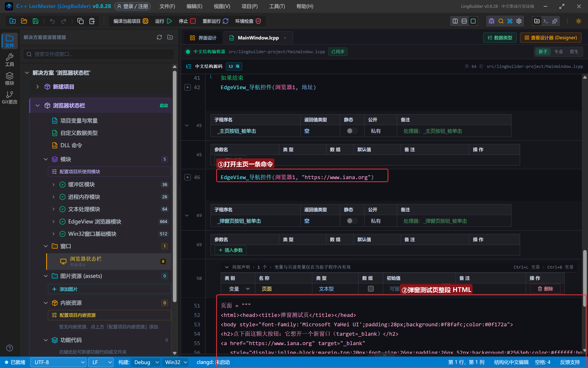
Task: Click the redo arrow icon
Action: tap(64, 21)
